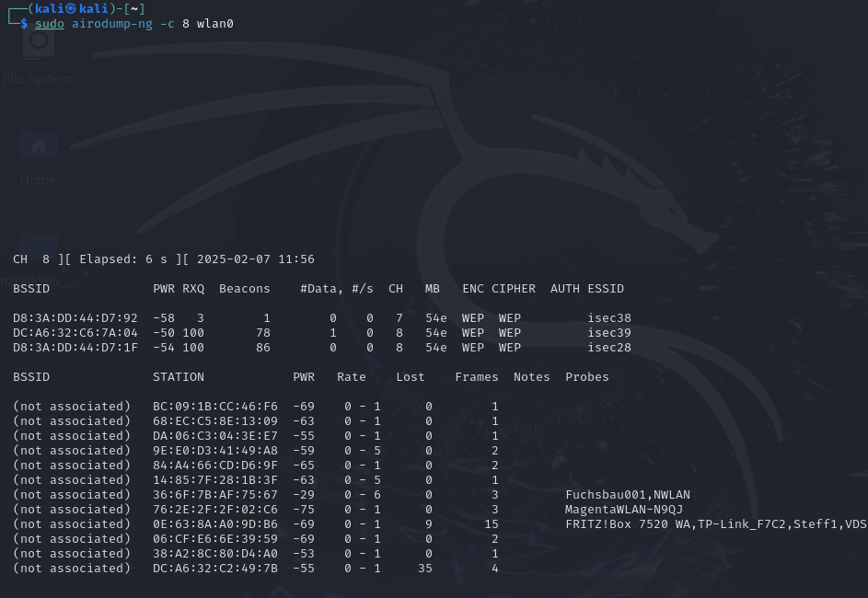This screenshot has height=598, width=868.
Task: Click the STATION column header
Action: (179, 377)
